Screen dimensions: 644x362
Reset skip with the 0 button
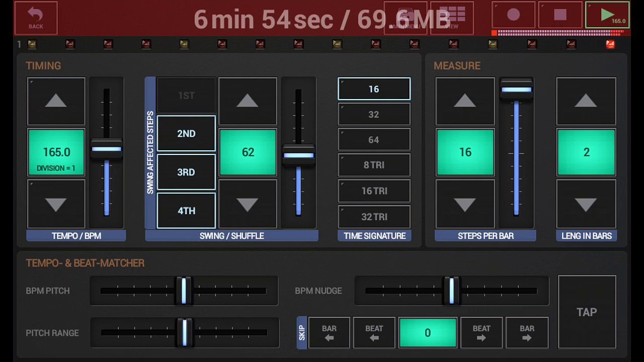click(x=428, y=333)
